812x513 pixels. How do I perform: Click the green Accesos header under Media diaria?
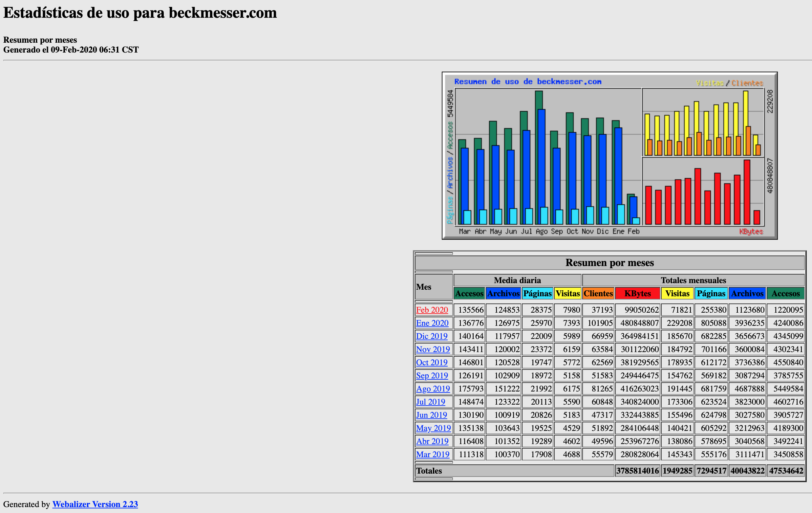click(469, 294)
